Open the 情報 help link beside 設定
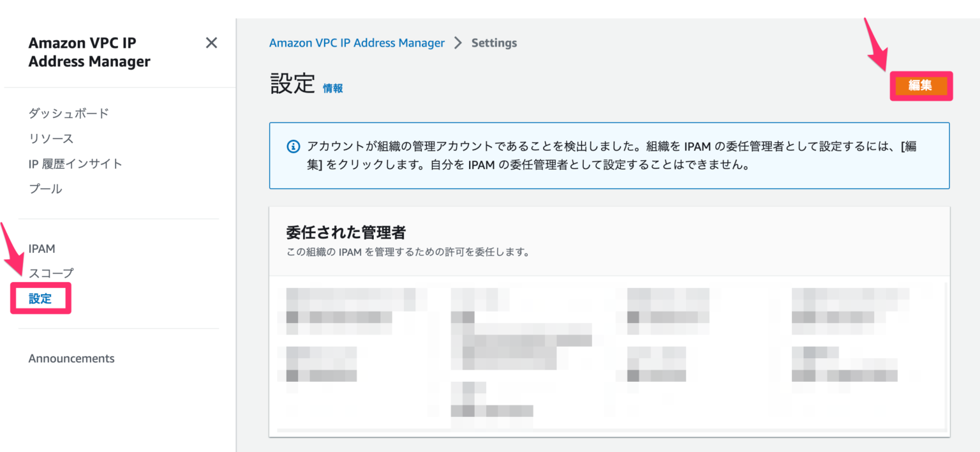Viewport: 980px width, 452px height. point(334,88)
